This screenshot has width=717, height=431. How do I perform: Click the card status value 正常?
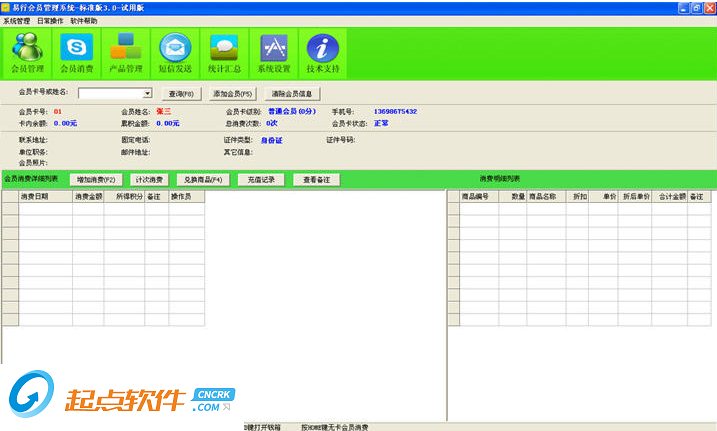click(x=381, y=123)
